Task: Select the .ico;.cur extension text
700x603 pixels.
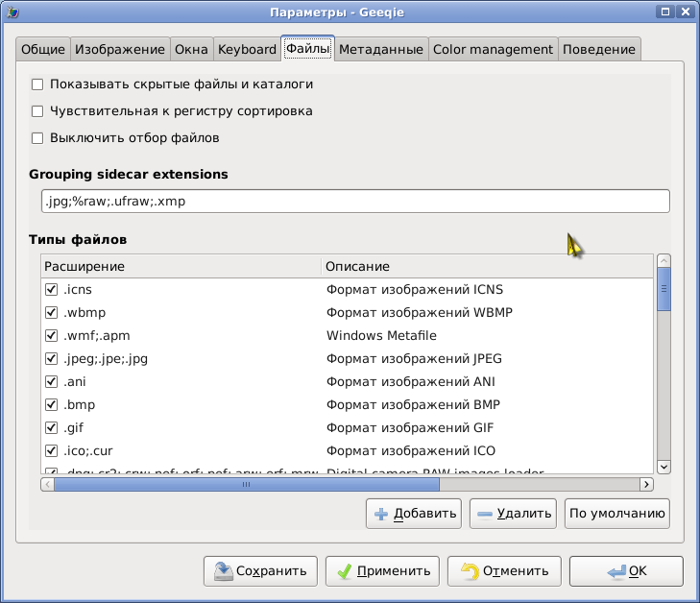Action: tap(88, 451)
